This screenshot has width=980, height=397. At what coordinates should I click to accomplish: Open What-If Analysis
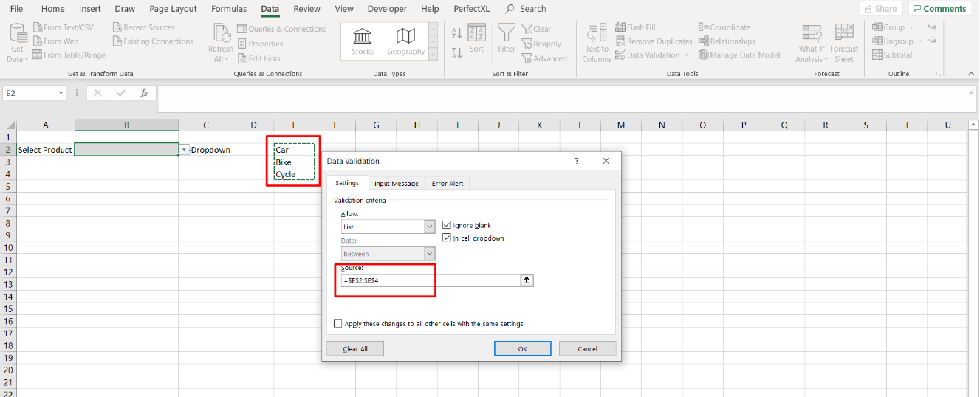[812, 43]
